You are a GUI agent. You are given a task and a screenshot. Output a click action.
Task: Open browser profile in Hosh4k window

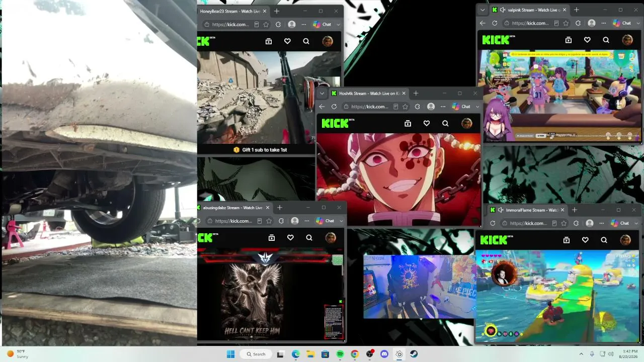[x=431, y=107]
